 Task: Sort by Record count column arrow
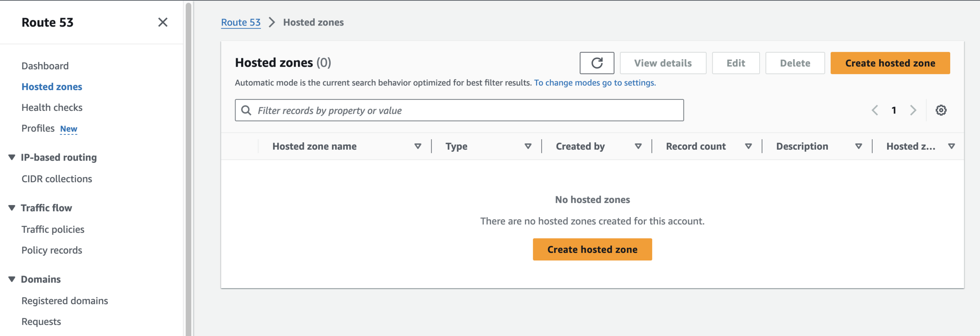point(748,146)
